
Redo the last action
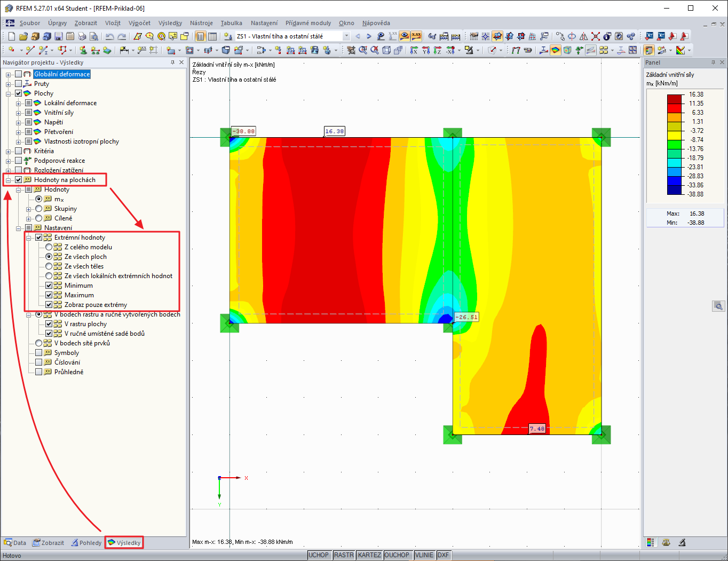pyautogui.click(x=122, y=36)
